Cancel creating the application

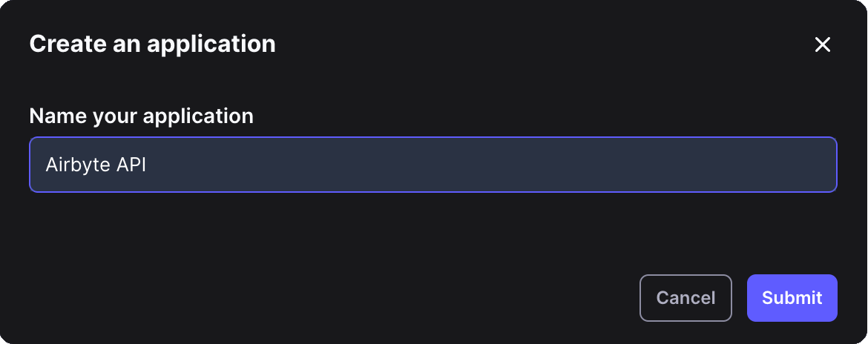(x=685, y=298)
